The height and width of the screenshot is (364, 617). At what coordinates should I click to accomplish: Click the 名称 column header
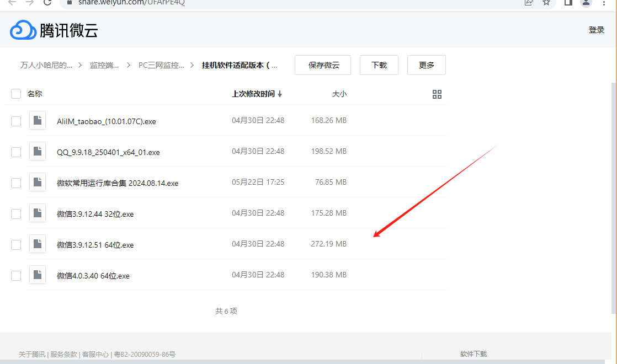point(35,94)
